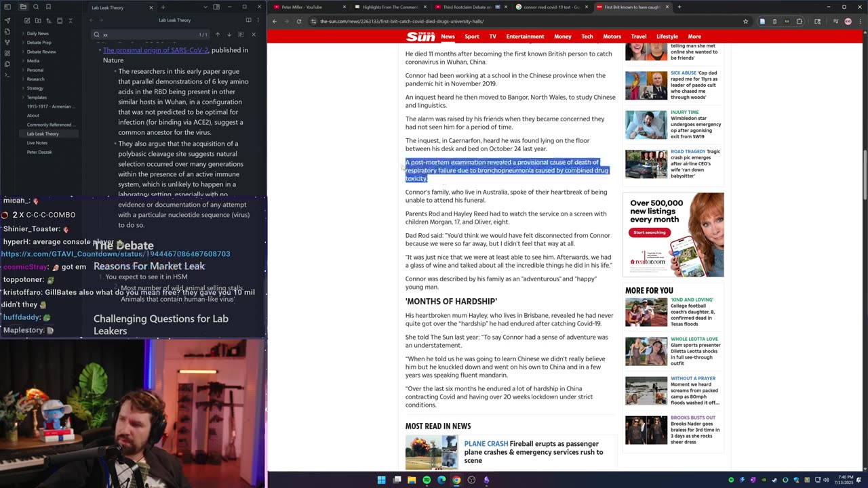This screenshot has height=488, width=868.
Task: Expand the Debate Review folder
Action: click(x=41, y=52)
